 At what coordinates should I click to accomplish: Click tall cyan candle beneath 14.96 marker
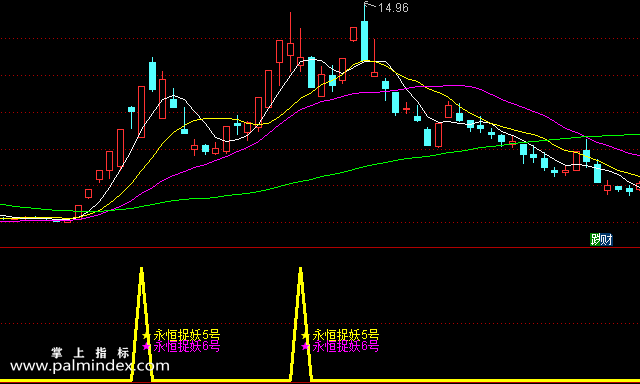click(x=364, y=41)
